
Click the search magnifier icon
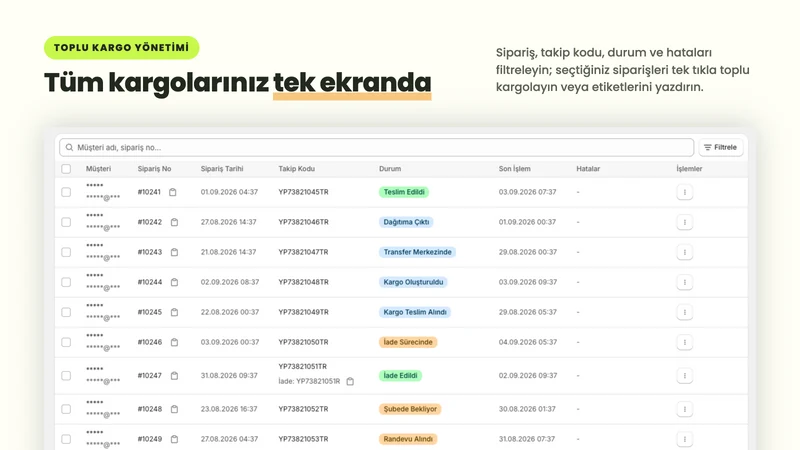point(69,147)
